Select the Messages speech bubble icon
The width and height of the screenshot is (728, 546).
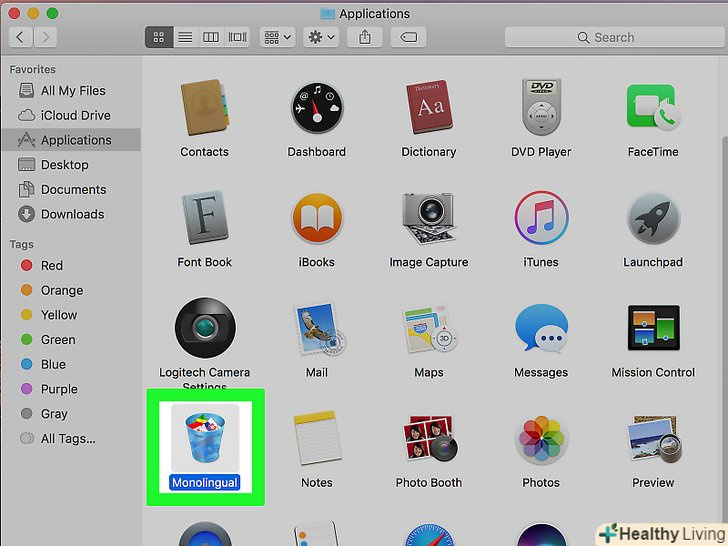click(x=541, y=328)
